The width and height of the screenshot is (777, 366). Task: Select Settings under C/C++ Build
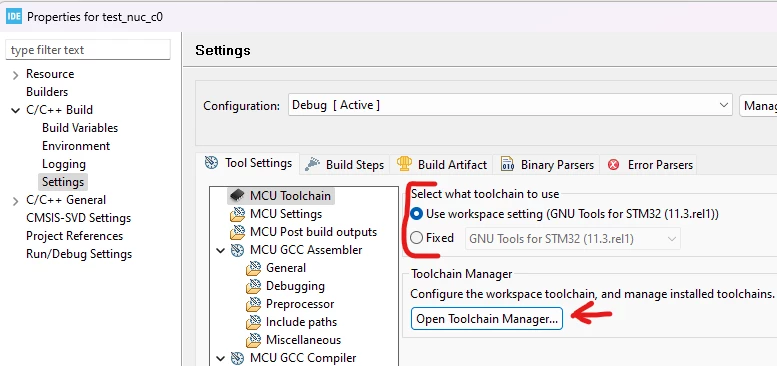63,182
